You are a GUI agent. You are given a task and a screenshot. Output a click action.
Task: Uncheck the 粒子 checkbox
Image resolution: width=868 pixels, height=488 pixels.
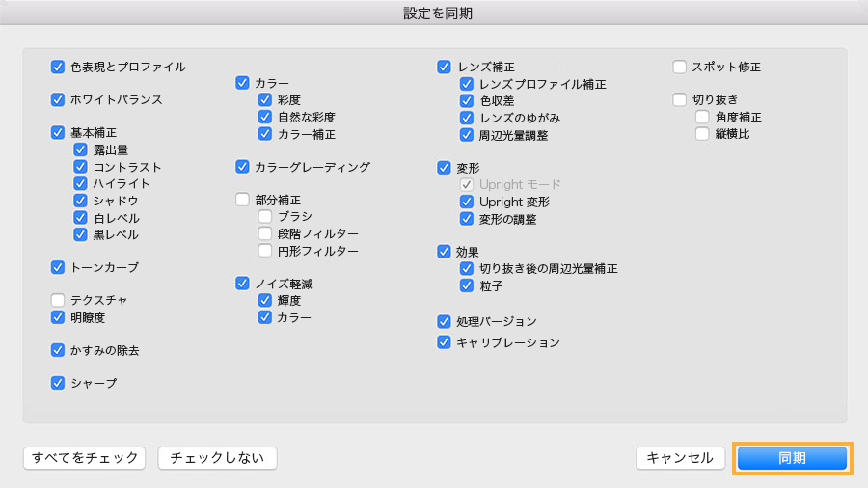[468, 286]
